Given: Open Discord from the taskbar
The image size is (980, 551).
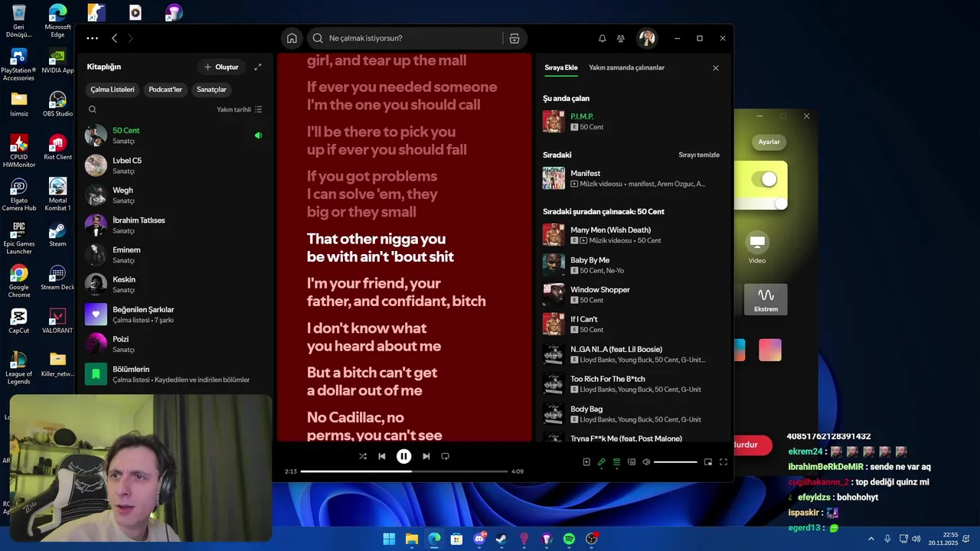Looking at the screenshot, I should click(x=479, y=539).
